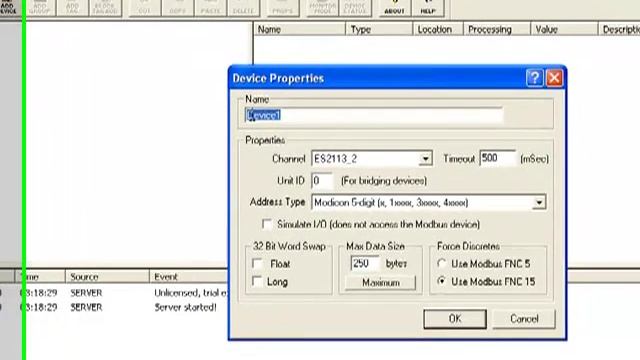The image size is (640, 360).
Task: Click the disabled Copy toolbar button
Action: [178, 8]
